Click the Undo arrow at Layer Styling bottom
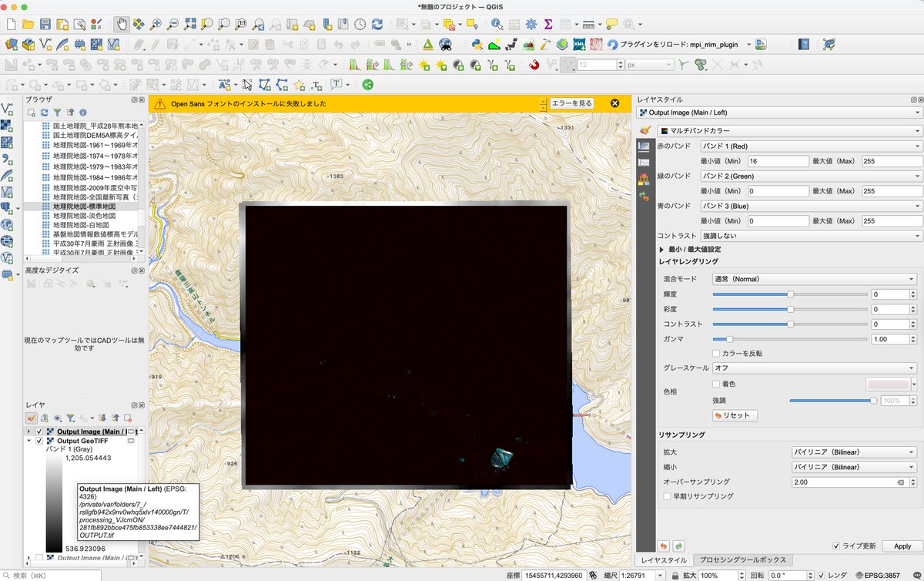This screenshot has height=581, width=924. click(x=665, y=546)
